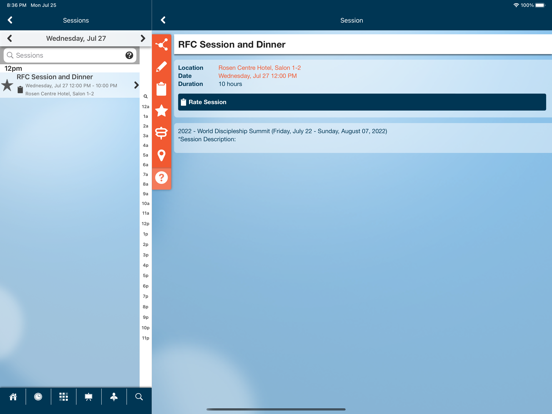Tap the home icon in bottom bar
Screen dimensions: 552x414
13,397
